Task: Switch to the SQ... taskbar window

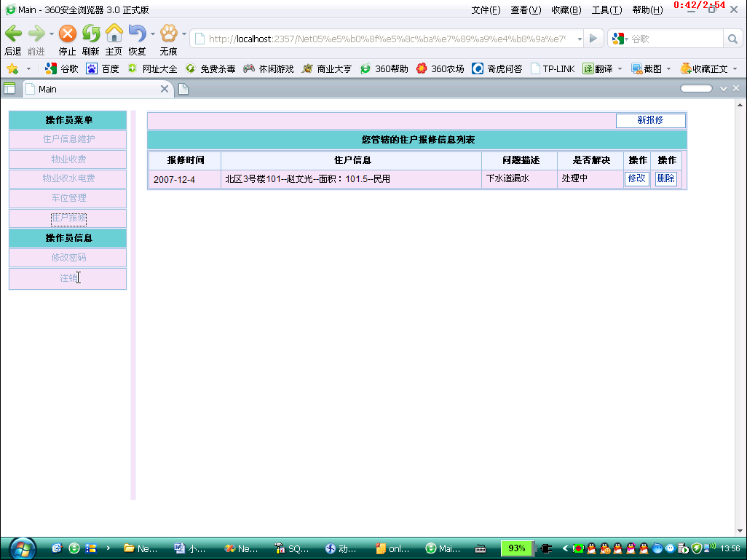Action: point(291,548)
